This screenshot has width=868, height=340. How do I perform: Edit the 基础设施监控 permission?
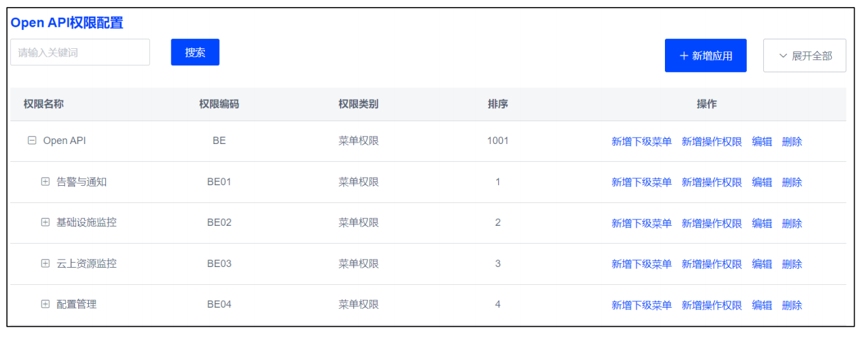[x=762, y=223]
